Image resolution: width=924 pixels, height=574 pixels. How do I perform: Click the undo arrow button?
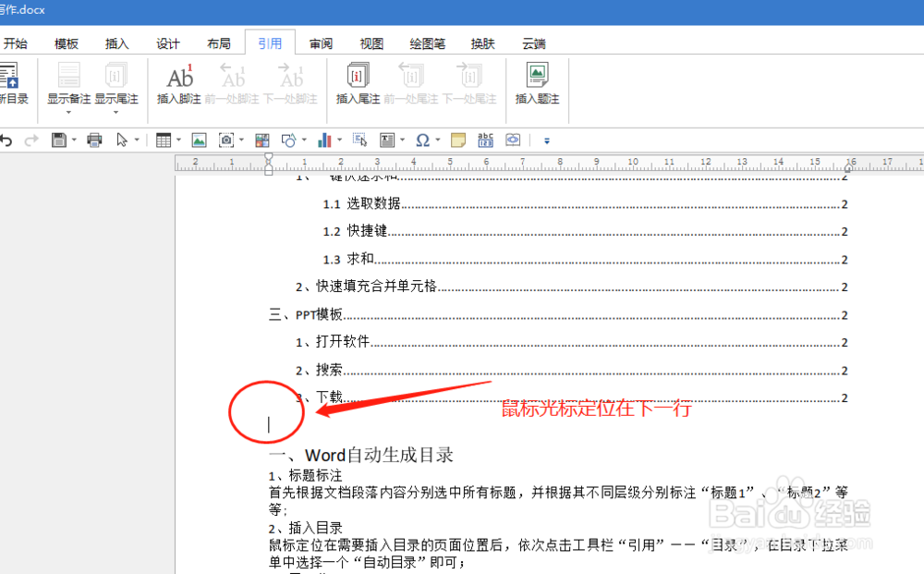[x=7, y=140]
